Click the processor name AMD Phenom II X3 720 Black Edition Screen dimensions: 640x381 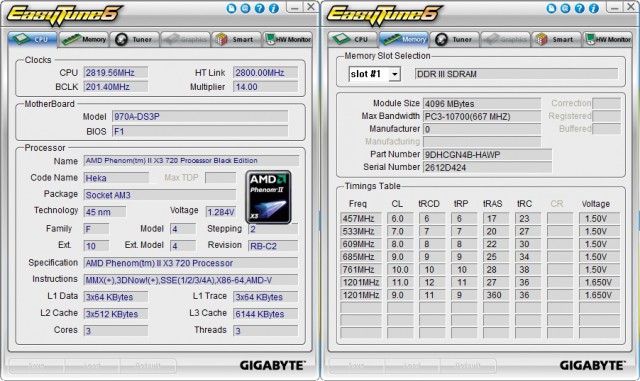191,160
